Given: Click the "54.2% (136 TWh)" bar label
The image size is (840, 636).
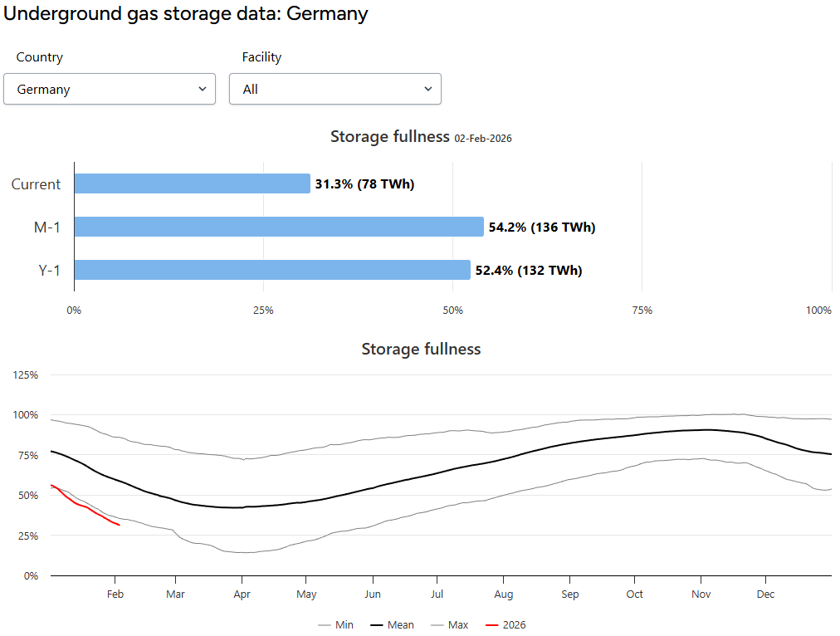Looking at the screenshot, I should click(542, 227).
